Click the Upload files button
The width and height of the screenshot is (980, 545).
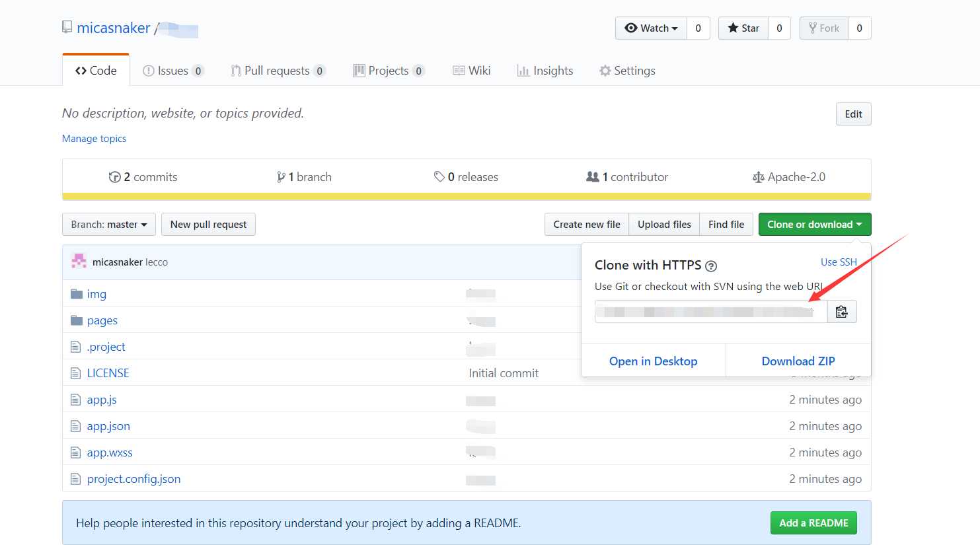point(664,225)
